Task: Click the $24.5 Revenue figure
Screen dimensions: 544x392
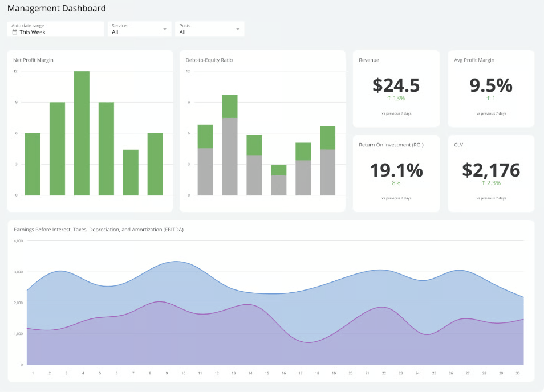Action: [x=396, y=85]
